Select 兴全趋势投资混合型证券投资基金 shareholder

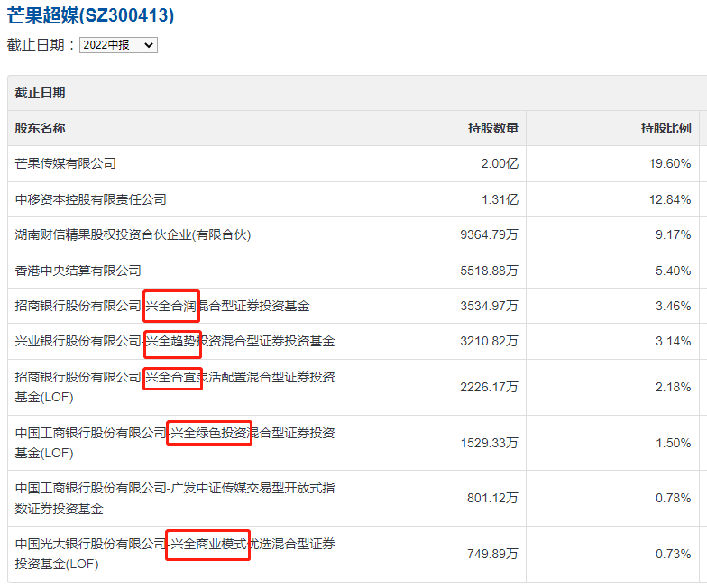(x=175, y=341)
